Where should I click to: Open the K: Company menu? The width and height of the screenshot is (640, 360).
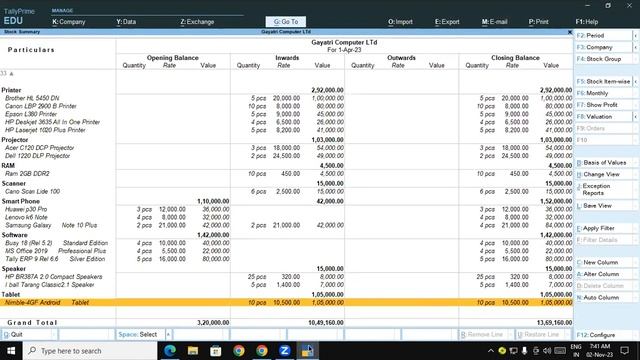69,22
